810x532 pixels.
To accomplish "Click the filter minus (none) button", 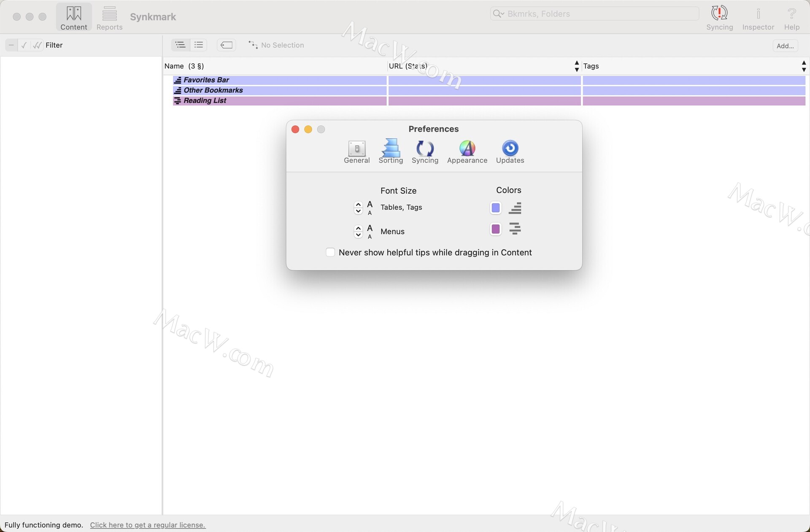I will pos(11,45).
